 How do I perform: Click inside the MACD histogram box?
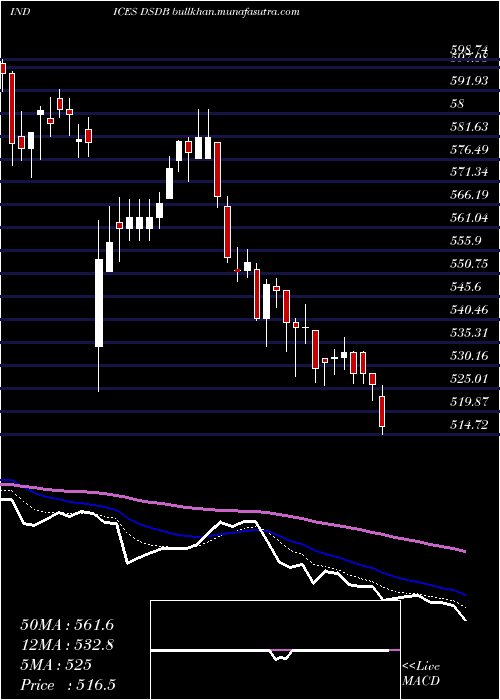pyautogui.click(x=275, y=650)
